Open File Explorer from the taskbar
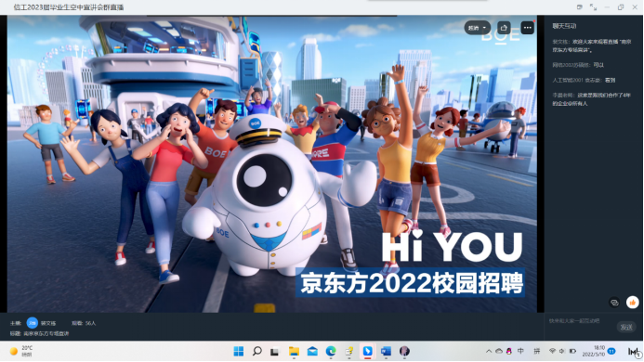The width and height of the screenshot is (644, 362). 294,351
